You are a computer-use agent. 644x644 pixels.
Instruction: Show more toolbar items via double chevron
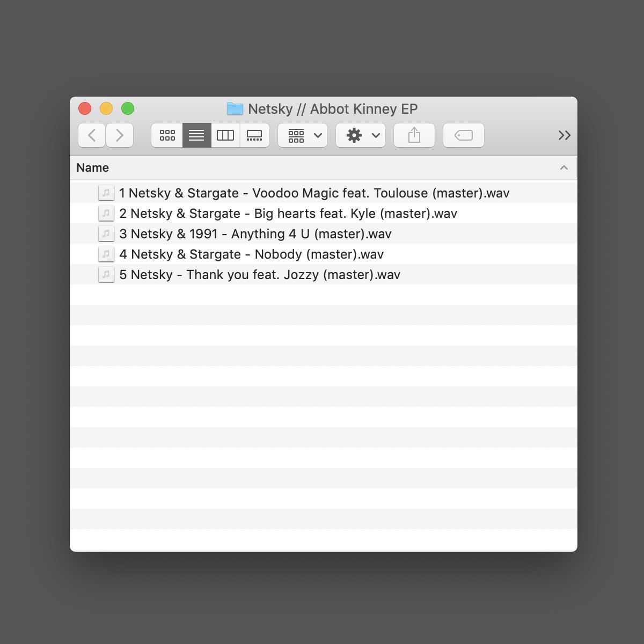(564, 135)
